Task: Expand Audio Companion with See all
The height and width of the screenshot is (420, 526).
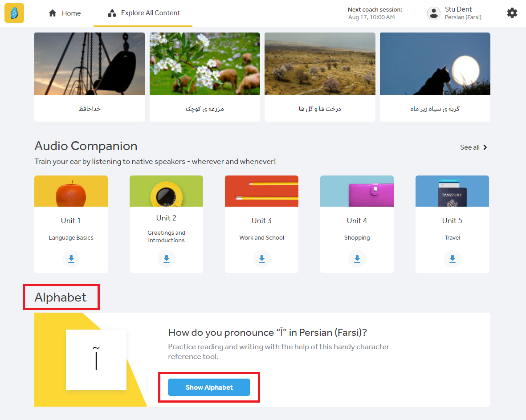Action: tap(473, 147)
